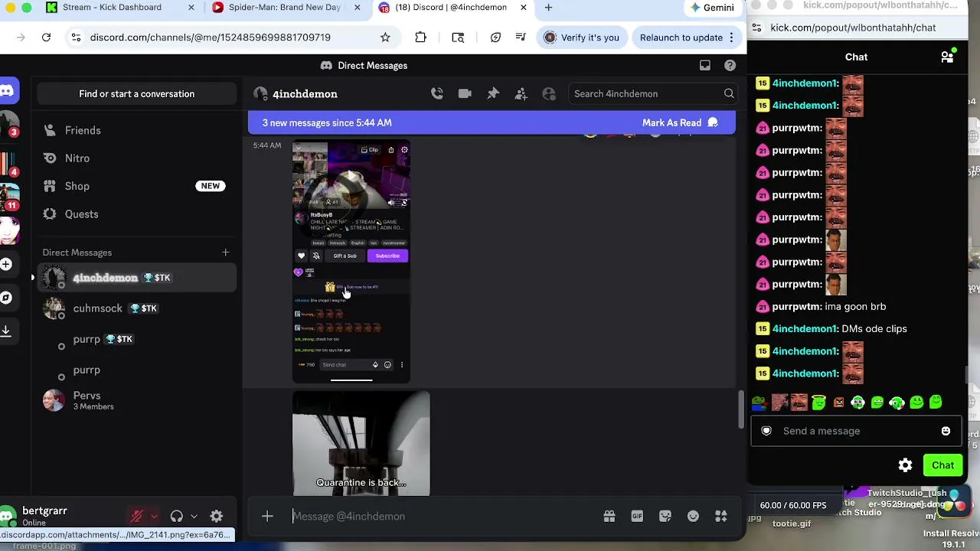Unmute the microphone in Discord
Screen dimensions: 980x551
pos(137,517)
